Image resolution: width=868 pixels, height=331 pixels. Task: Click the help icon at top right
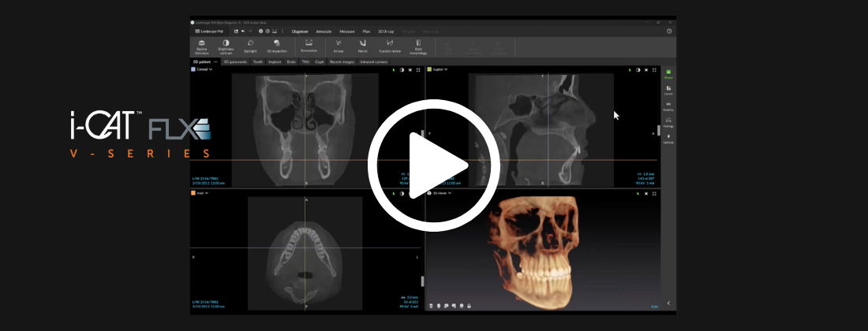pyautogui.click(x=669, y=32)
